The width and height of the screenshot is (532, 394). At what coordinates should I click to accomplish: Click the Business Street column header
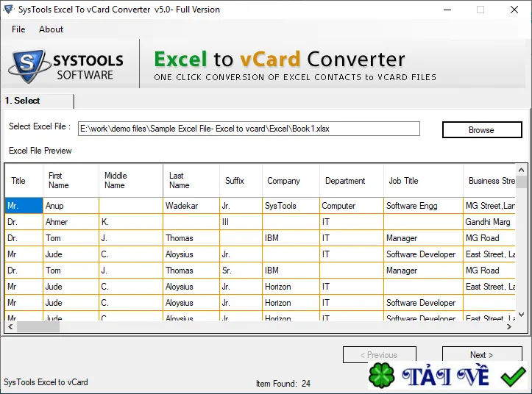point(489,180)
